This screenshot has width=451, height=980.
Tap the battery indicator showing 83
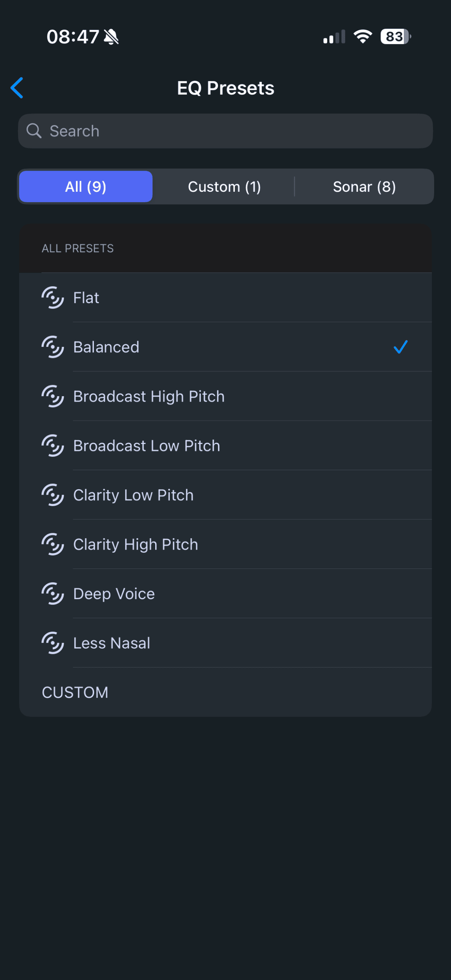(x=395, y=37)
